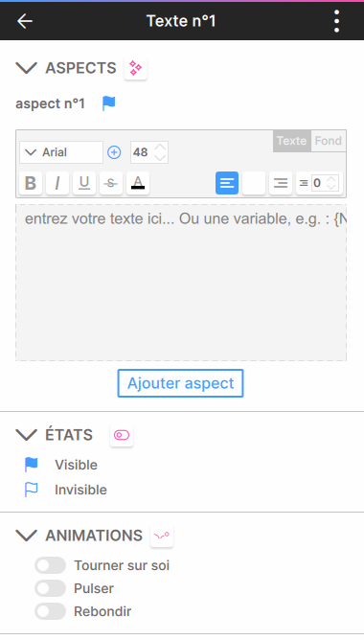Go back using the arrow in header

pos(25,21)
